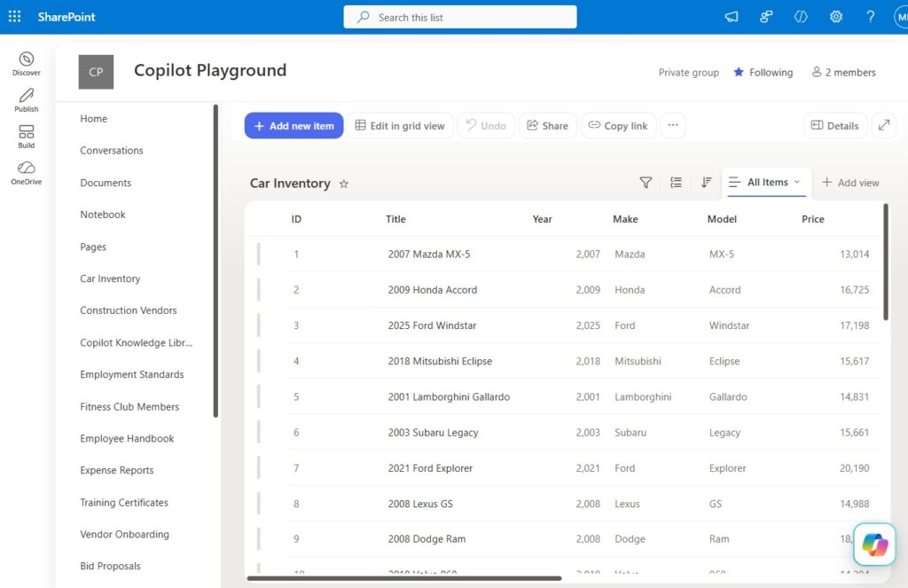The height and width of the screenshot is (588, 908).
Task: Click the megaphone announcements icon
Action: pos(732,17)
